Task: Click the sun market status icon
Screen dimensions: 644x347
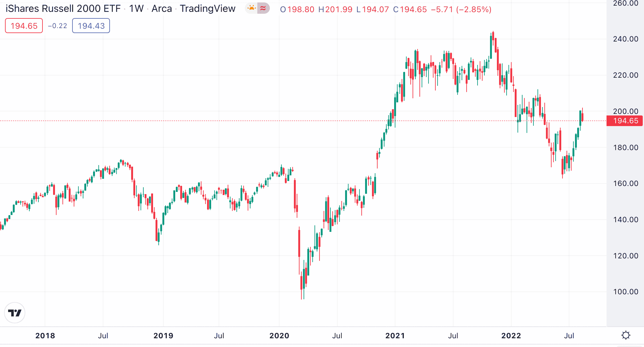Action: tap(251, 8)
